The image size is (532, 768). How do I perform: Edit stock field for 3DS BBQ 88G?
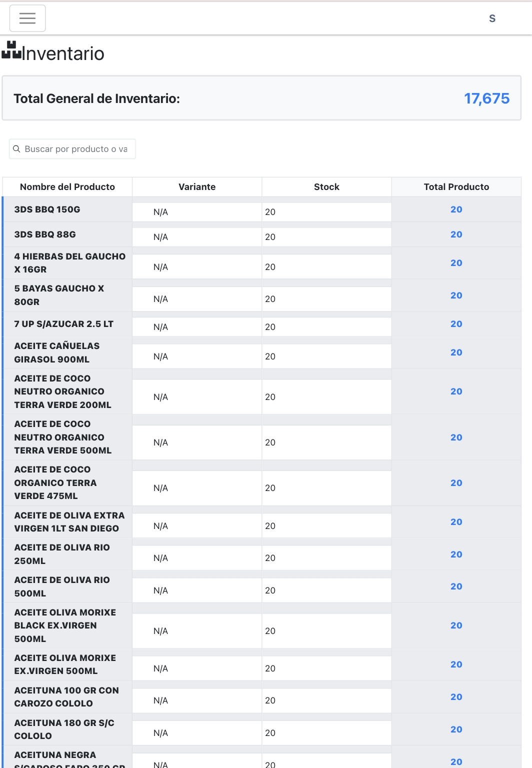click(326, 237)
